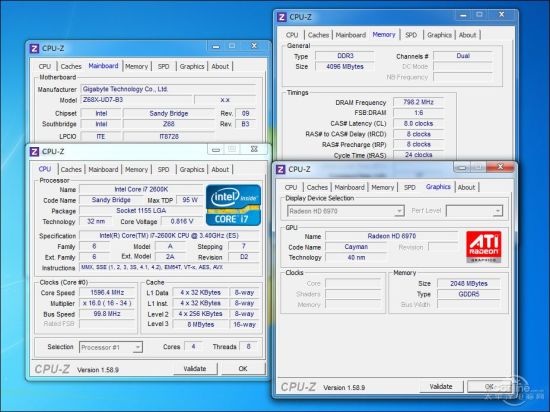The height and width of the screenshot is (412, 550).
Task: Click the Bus Speed value 99.8 MHz
Action: click(x=107, y=314)
